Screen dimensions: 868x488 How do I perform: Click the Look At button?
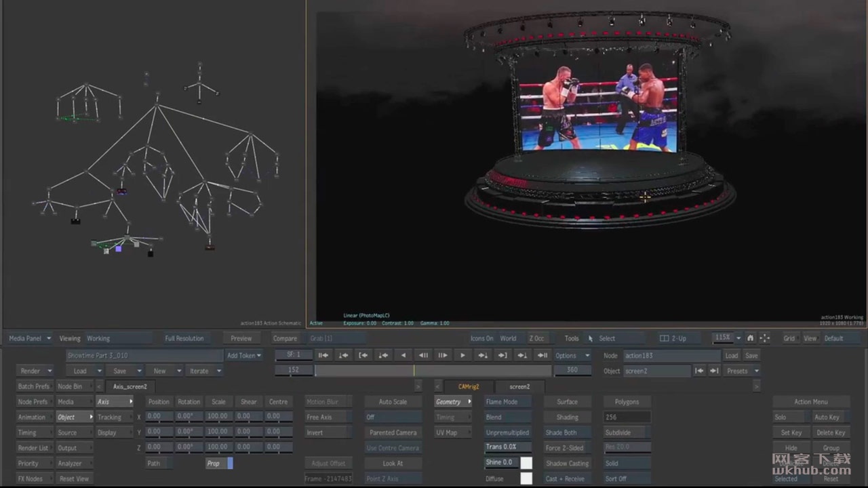393,464
